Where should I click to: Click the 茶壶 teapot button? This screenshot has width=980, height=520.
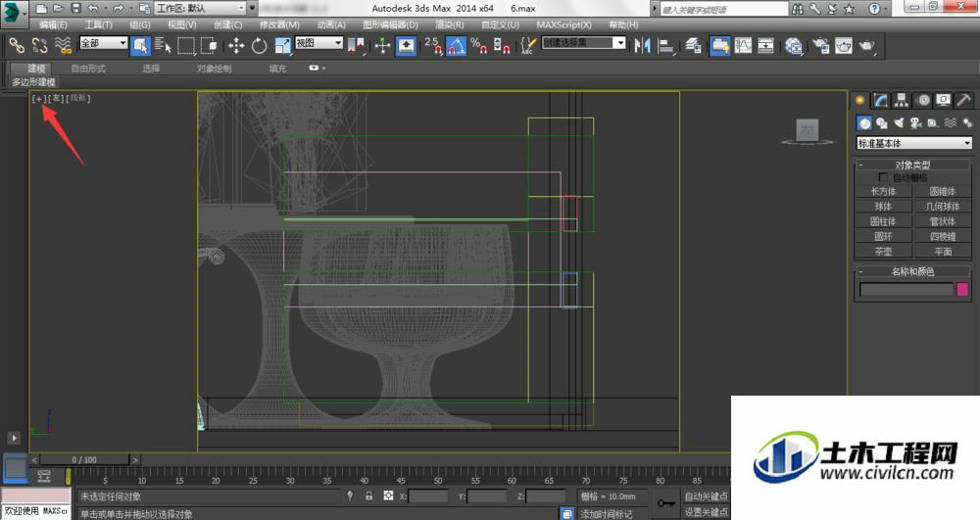[883, 251]
